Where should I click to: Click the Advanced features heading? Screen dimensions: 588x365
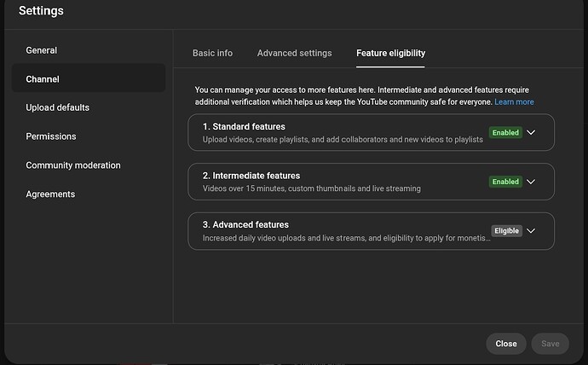pyautogui.click(x=245, y=224)
